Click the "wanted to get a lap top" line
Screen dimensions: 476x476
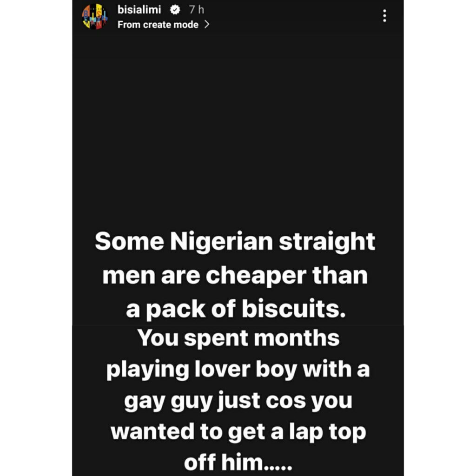(238, 432)
